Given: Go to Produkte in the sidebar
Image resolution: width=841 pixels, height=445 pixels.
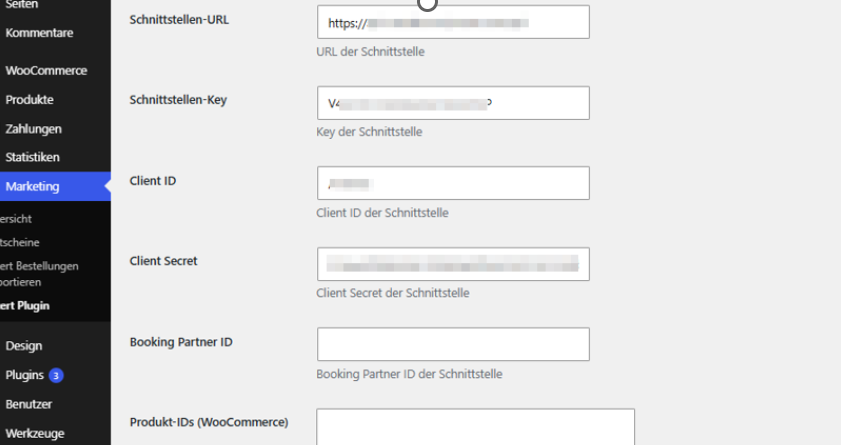Looking at the screenshot, I should (29, 100).
